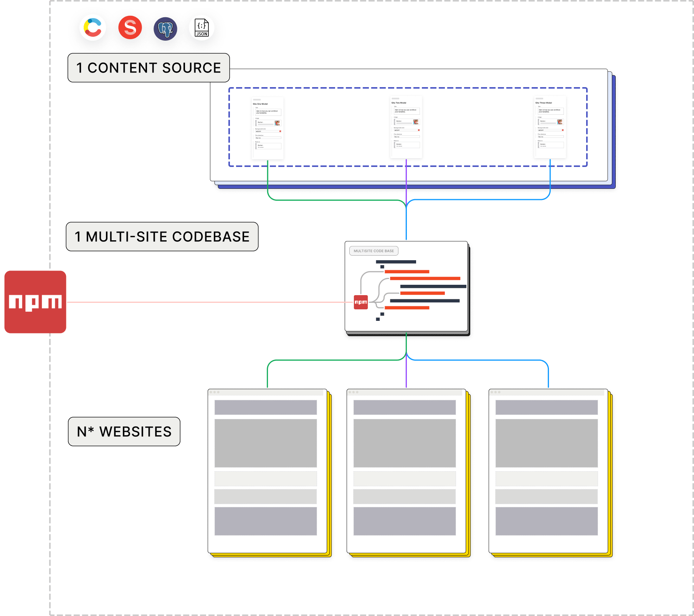Click the top dark bar in the codebase diagram
Viewport: 694px width, 616px height.
pyautogui.click(x=396, y=262)
